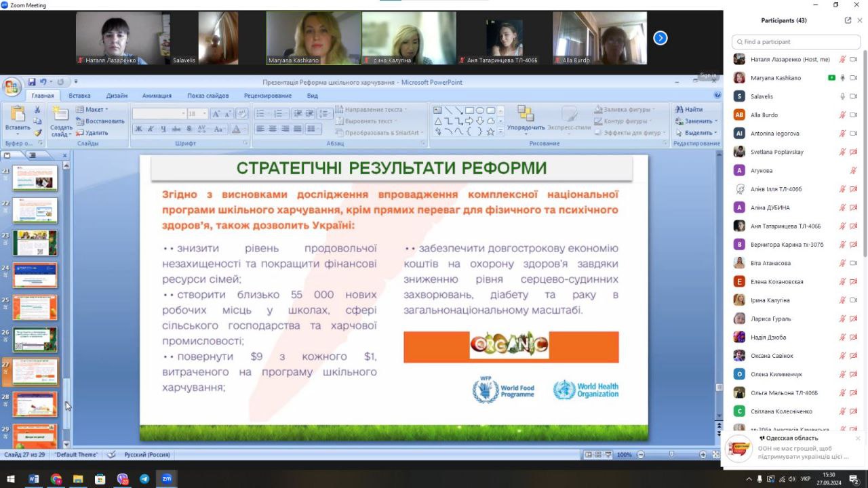The width and height of the screenshot is (868, 488).
Task: Click the Вставить (Paste) icon
Action: 17,117
